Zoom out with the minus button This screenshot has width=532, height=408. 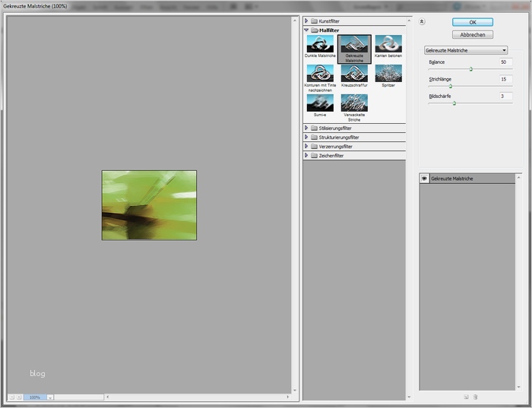click(12, 397)
